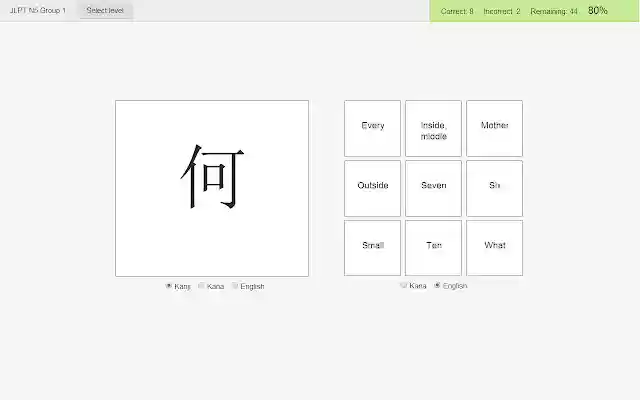Choose the 'Ten' answer card
The image size is (640, 400).
point(433,248)
